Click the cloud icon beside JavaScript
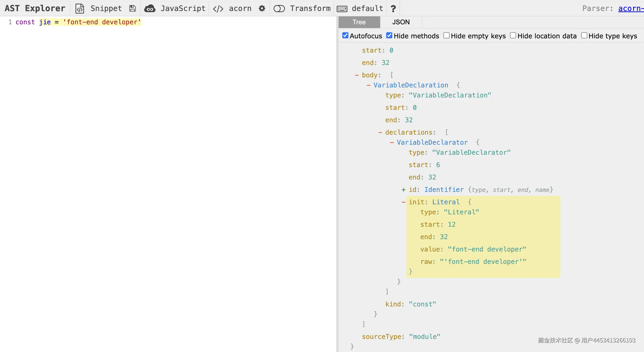 tap(150, 8)
